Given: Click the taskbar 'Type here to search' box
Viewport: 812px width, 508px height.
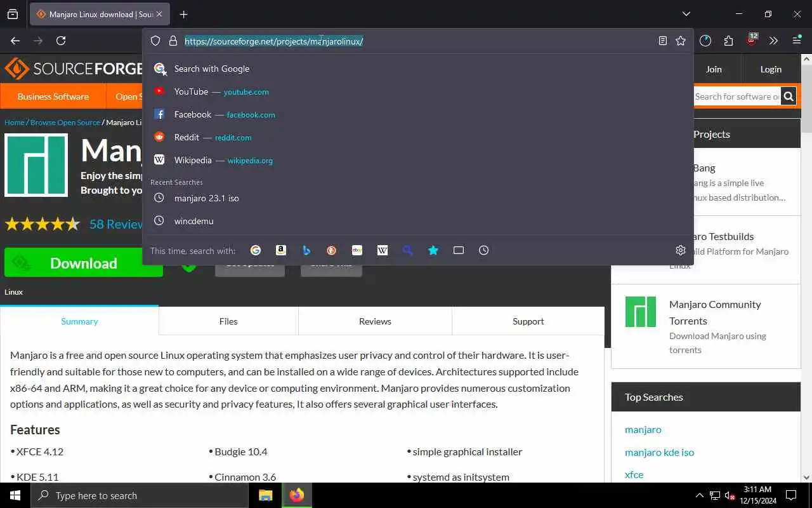Looking at the screenshot, I should 140,495.
